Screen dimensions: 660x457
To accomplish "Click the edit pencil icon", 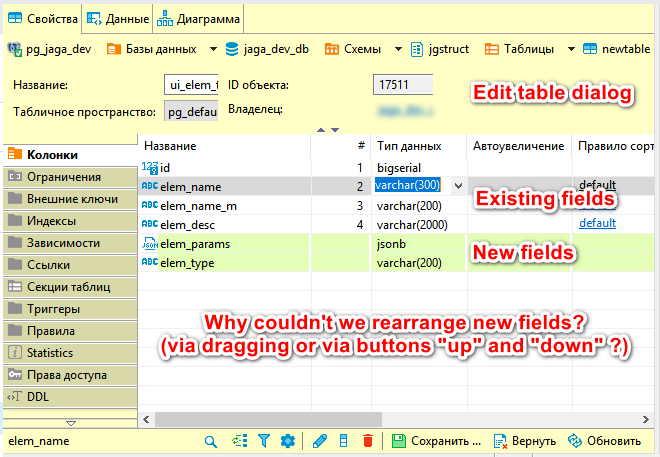I will click(320, 441).
